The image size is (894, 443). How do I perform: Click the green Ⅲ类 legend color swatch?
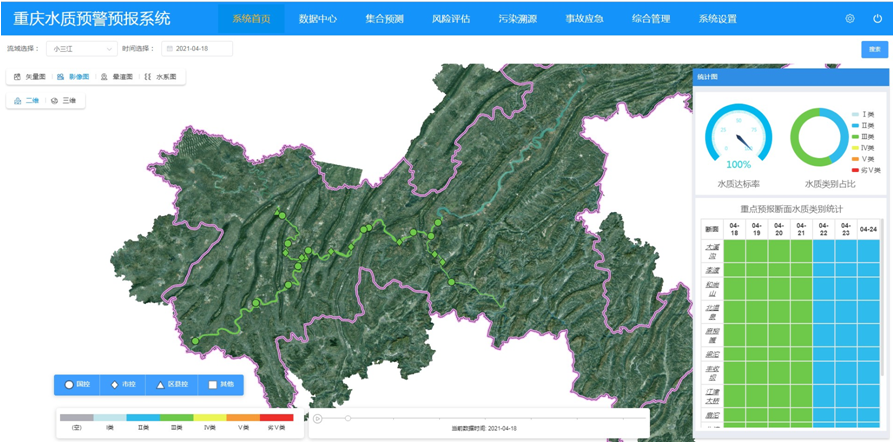pos(177,417)
